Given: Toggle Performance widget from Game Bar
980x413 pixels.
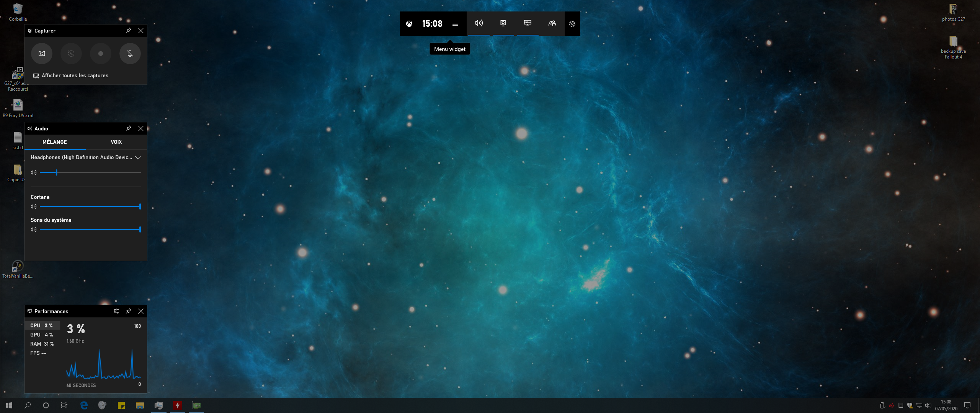Looking at the screenshot, I should [528, 23].
